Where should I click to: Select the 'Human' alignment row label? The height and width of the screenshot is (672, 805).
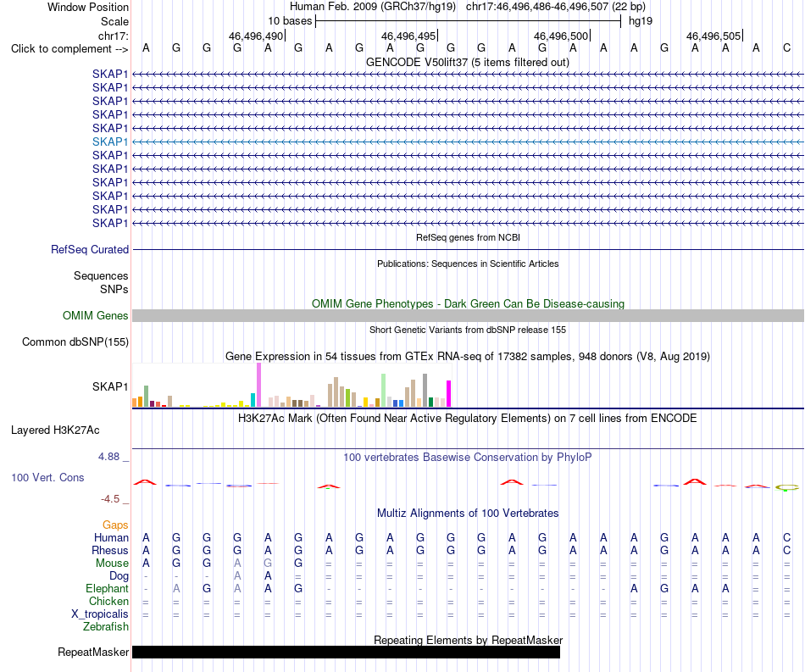tap(111, 537)
